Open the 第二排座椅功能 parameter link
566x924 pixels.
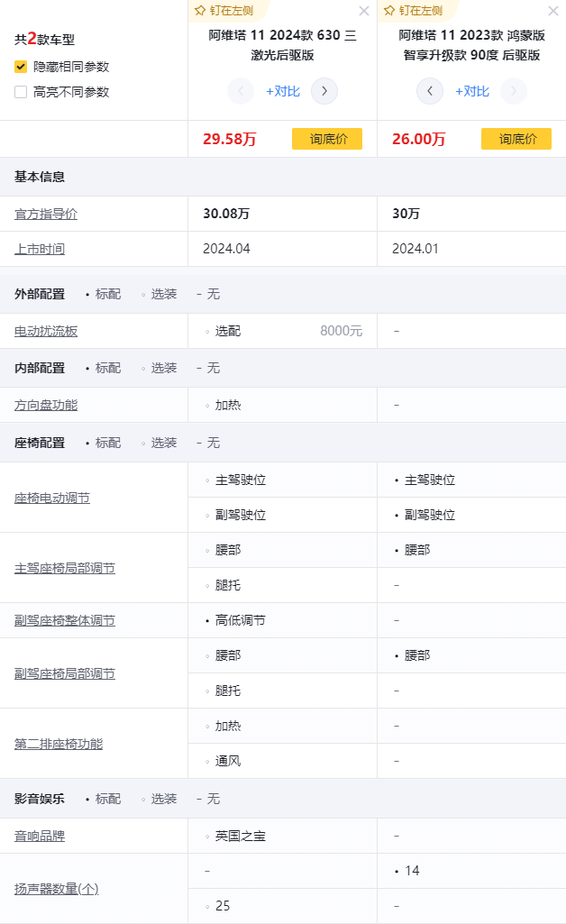(59, 744)
